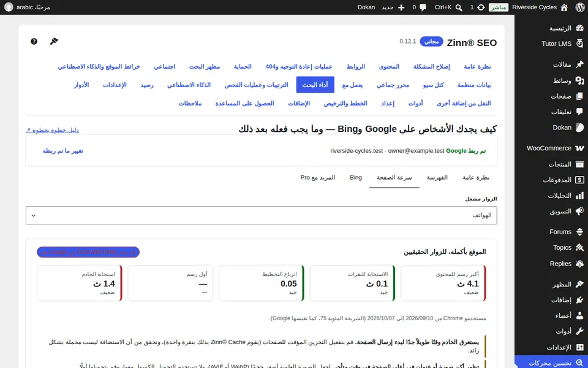Open الحصول على المساعدة nav item

click(244, 103)
